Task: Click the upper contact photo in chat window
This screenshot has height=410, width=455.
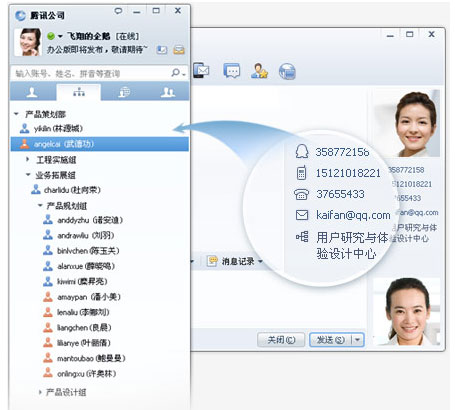Action: 406,123
